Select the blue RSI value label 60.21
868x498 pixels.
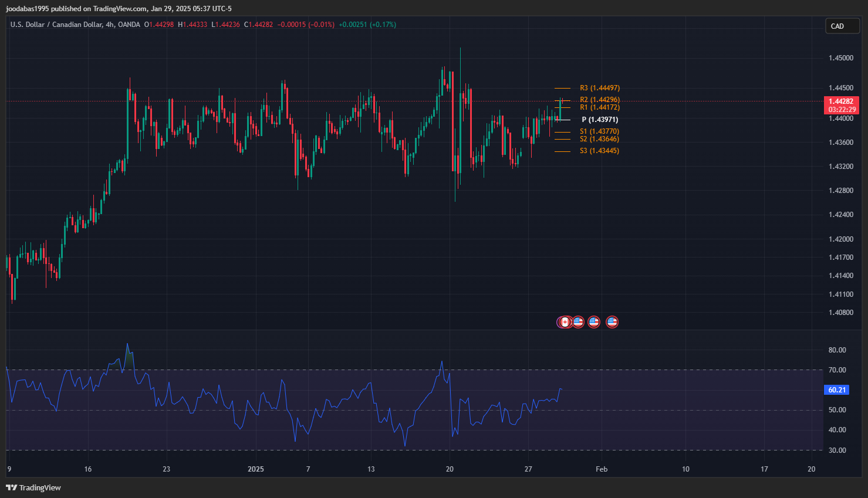tap(837, 390)
